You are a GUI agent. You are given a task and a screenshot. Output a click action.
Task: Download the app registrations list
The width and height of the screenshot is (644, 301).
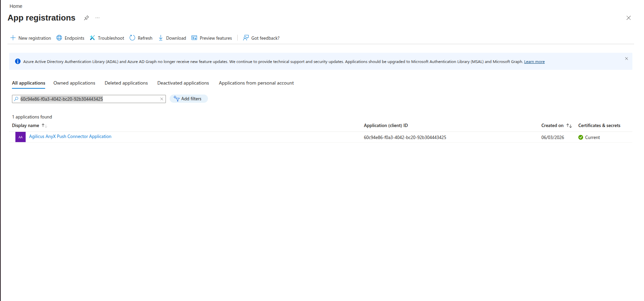click(x=172, y=38)
